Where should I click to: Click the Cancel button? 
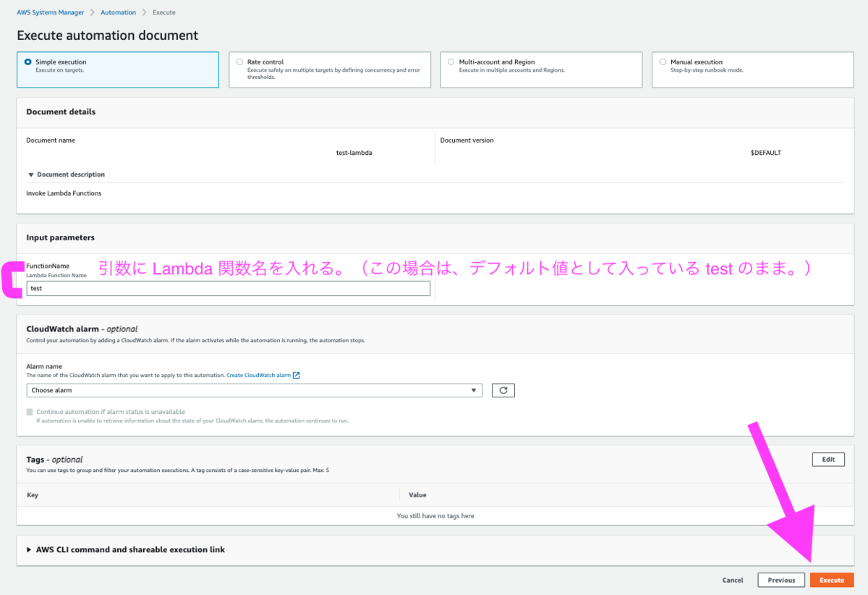(x=733, y=580)
